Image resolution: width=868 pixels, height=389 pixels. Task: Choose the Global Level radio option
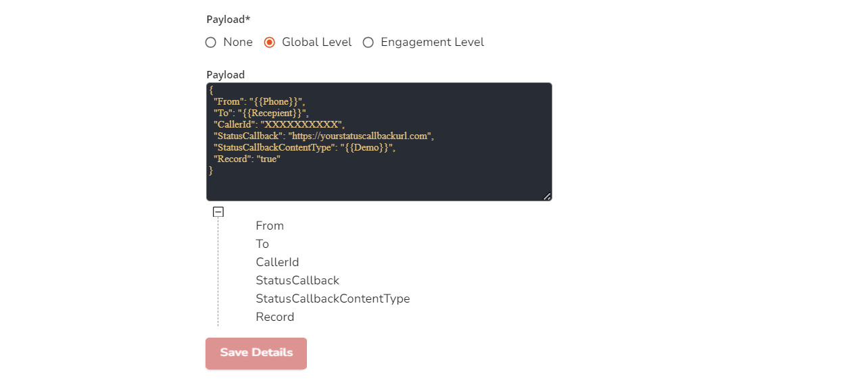pyautogui.click(x=270, y=43)
